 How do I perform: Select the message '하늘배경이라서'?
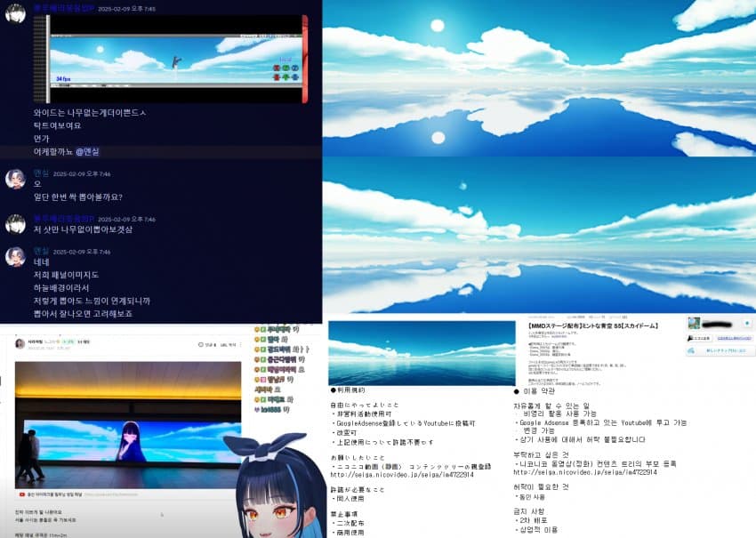click(x=61, y=288)
